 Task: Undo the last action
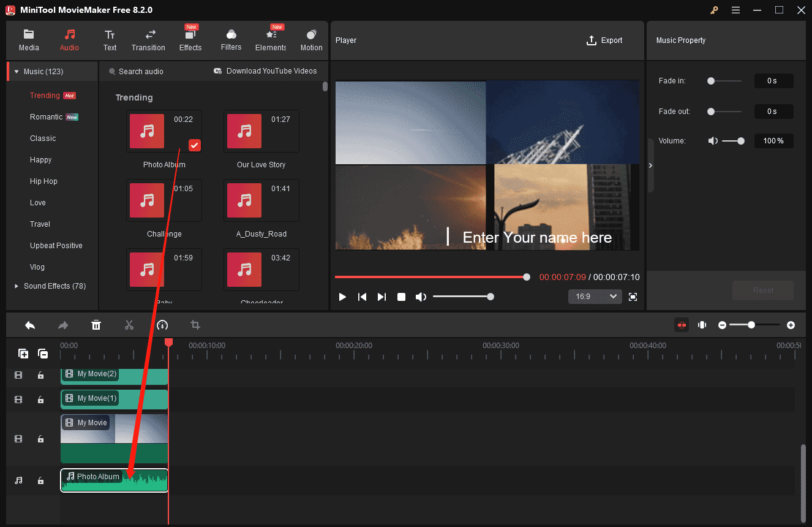coord(30,325)
